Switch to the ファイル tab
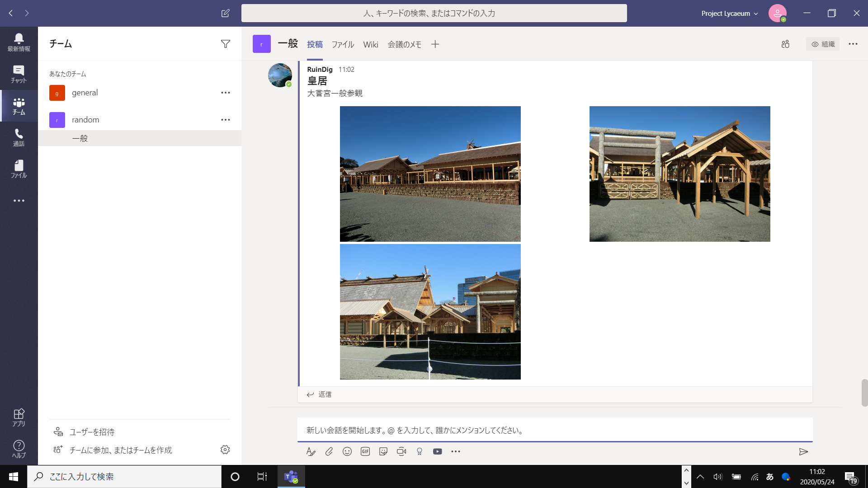 pos(343,44)
